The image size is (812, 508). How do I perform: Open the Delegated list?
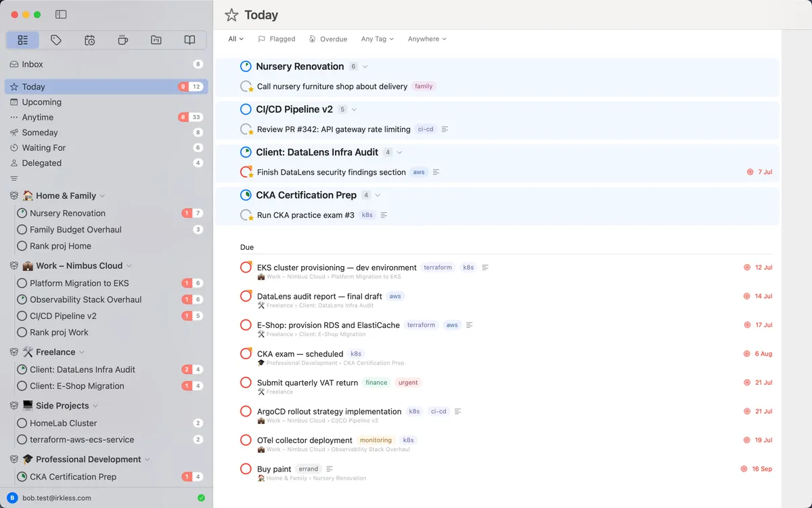coord(106,163)
